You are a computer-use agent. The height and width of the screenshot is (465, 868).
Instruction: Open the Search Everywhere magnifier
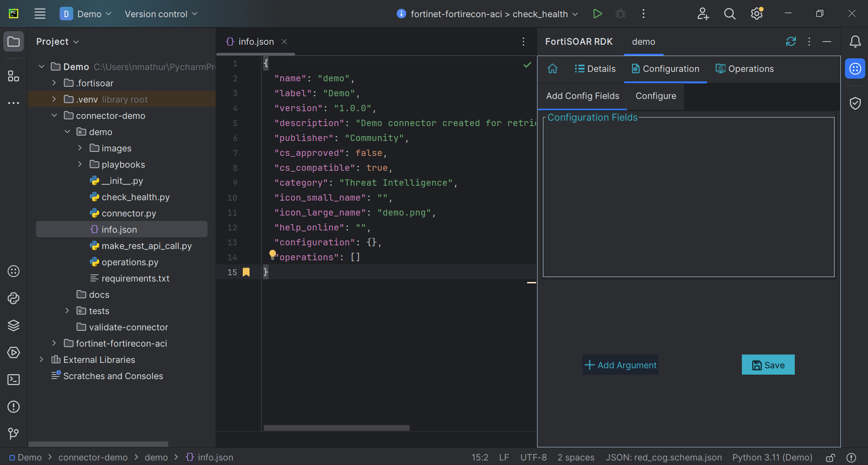click(730, 14)
